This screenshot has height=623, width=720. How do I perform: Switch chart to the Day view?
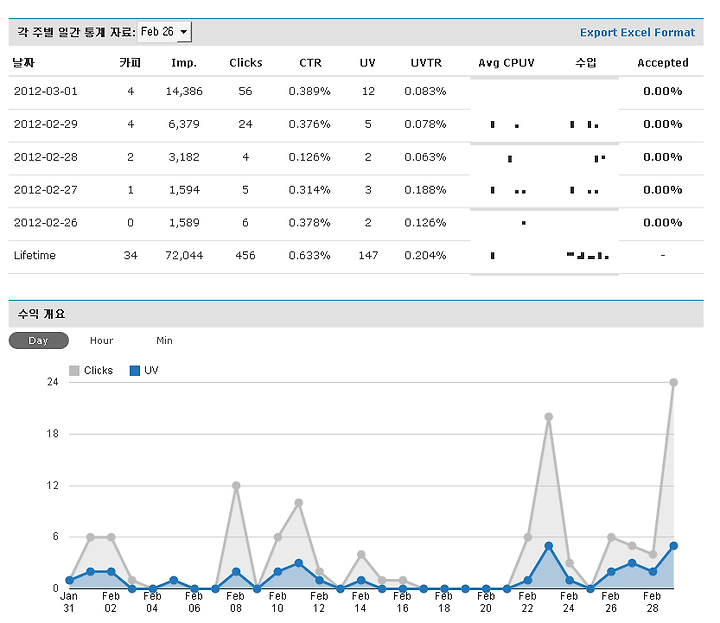tap(39, 341)
